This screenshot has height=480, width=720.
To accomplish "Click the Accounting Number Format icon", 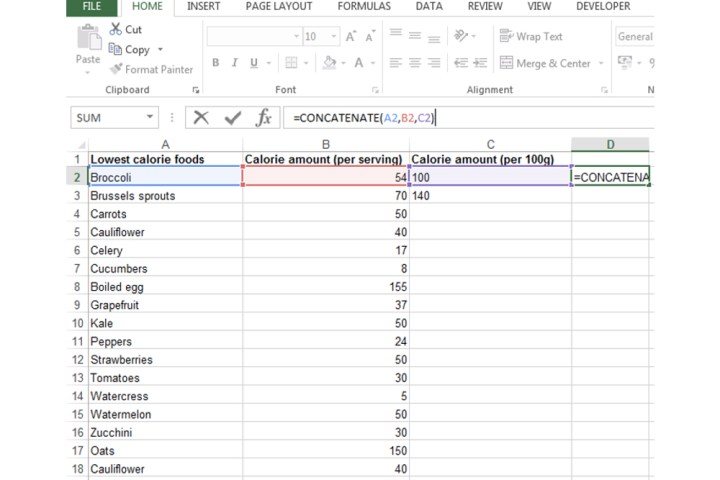I will coord(624,62).
